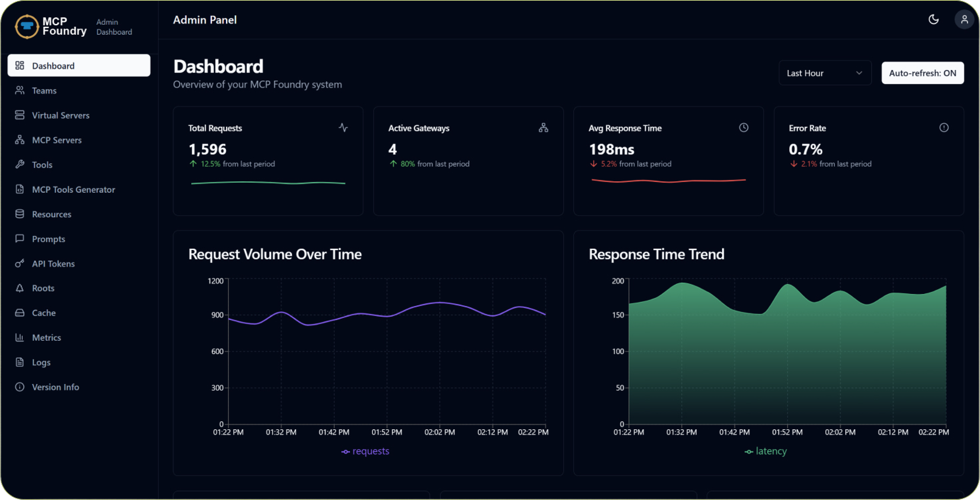Open the Logs section
Viewport: 980px width, 500px height.
tap(41, 362)
